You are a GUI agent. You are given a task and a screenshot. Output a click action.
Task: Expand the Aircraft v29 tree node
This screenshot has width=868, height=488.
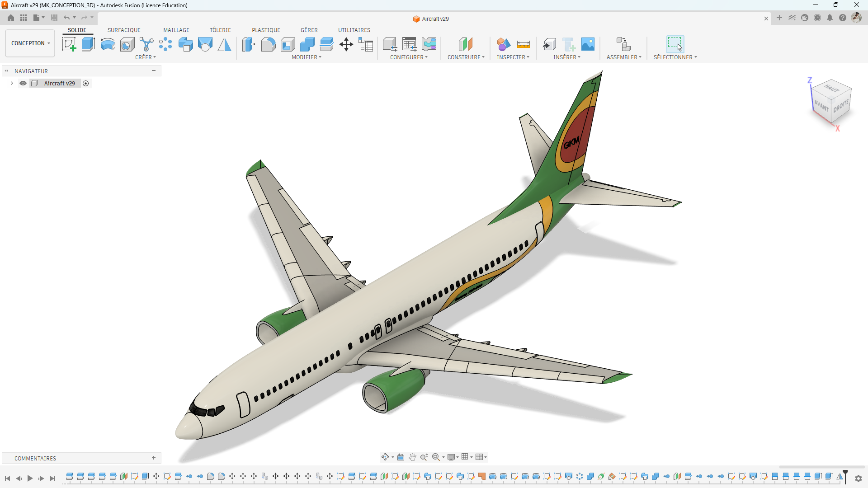click(12, 83)
